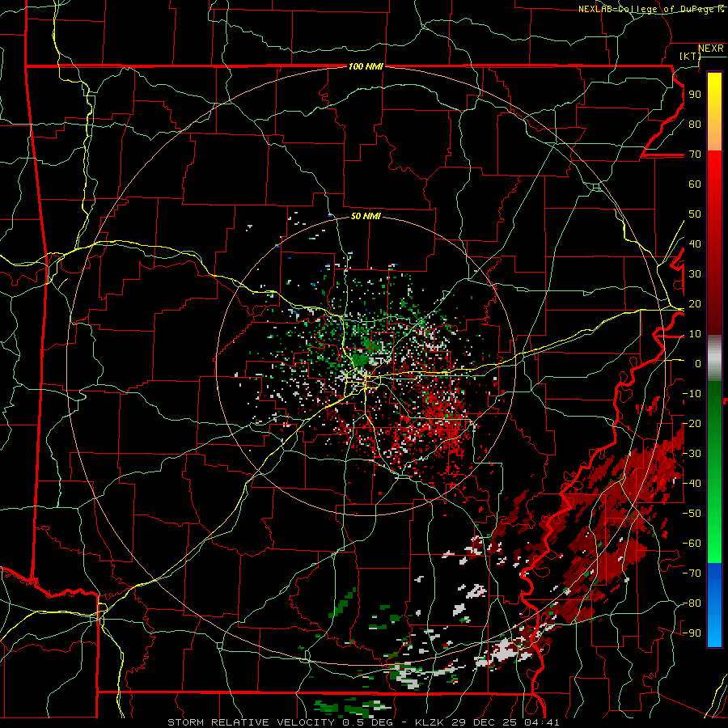Image resolution: width=728 pixels, height=728 pixels.
Task: Click the 40 value on the velocity scale
Action: point(695,244)
